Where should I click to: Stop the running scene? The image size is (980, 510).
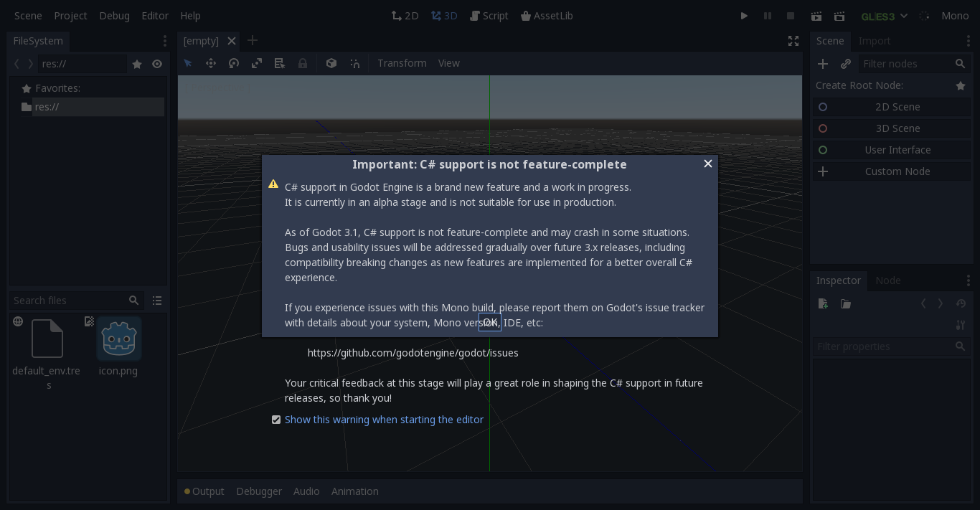coord(791,16)
